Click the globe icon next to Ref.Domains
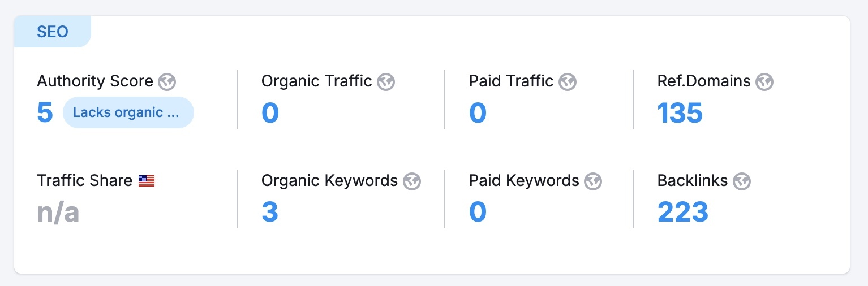Screen dimensions: 868x286 click(764, 82)
